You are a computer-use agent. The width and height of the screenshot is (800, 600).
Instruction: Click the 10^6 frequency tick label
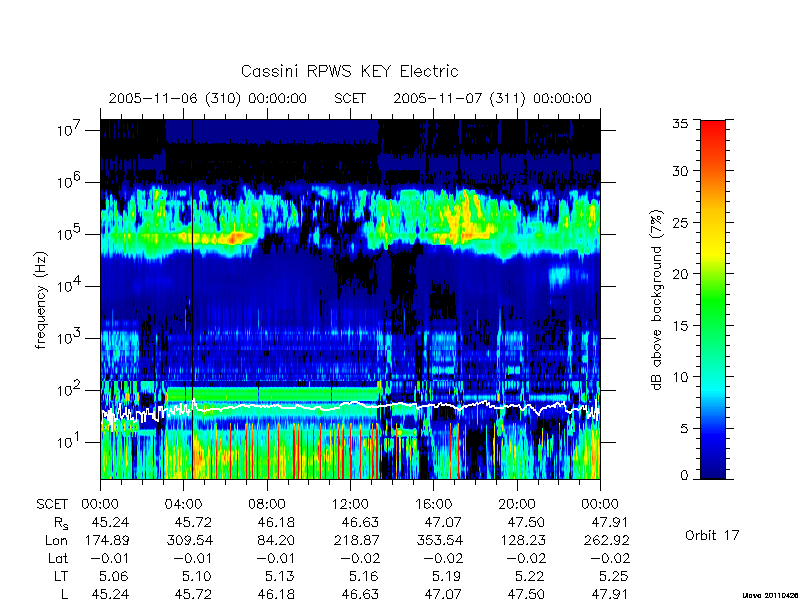tap(68, 181)
